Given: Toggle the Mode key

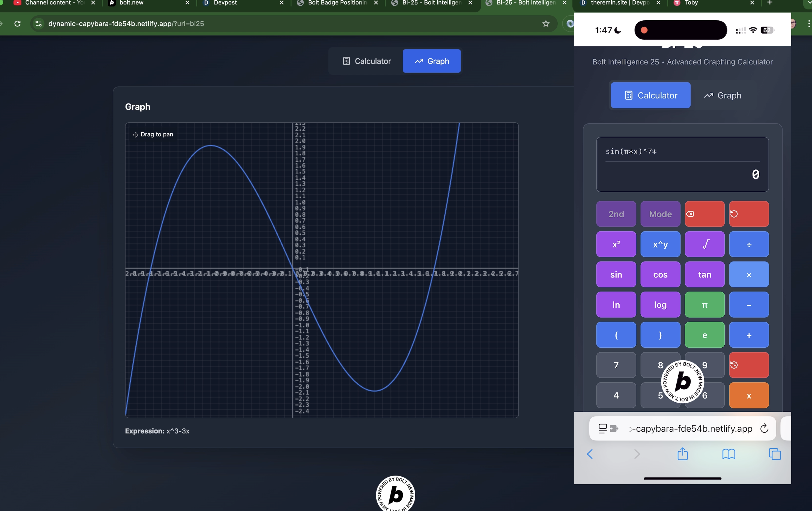Looking at the screenshot, I should tap(660, 214).
